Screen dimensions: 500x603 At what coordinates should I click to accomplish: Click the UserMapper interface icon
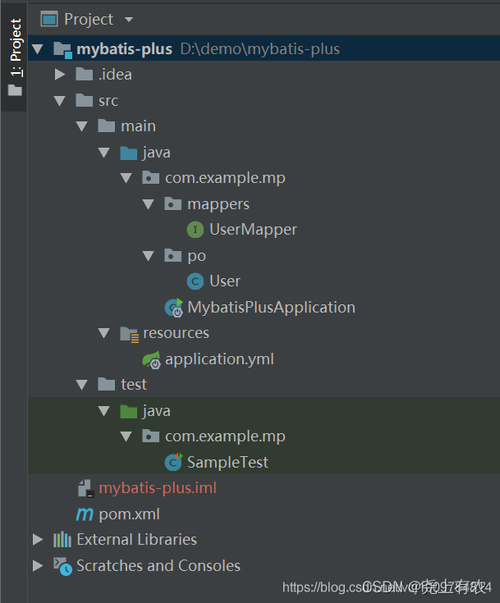pos(195,230)
